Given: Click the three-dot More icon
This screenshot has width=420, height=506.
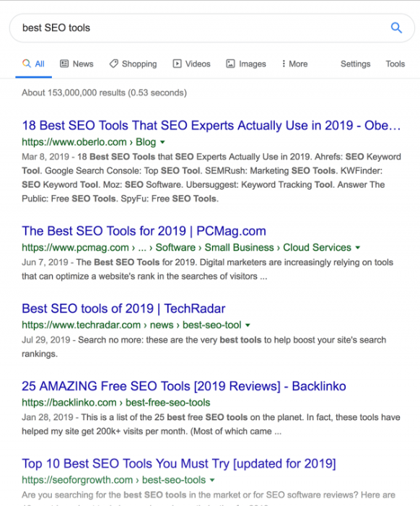Looking at the screenshot, I should (284, 64).
